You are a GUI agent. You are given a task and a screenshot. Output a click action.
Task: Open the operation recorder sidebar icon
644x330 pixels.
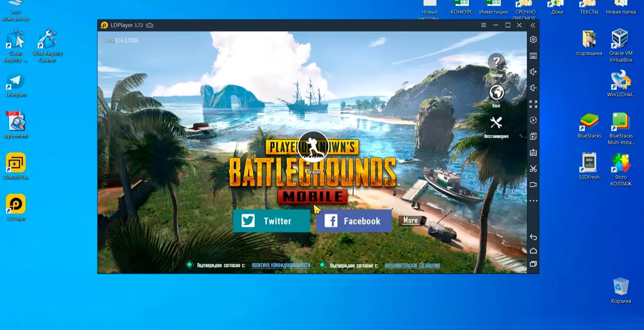click(533, 120)
